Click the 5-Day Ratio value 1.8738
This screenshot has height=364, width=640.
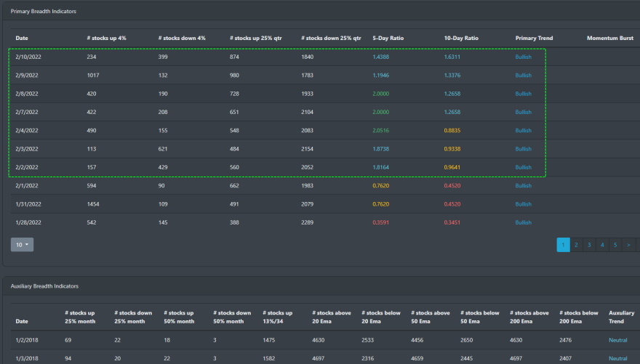(x=381, y=149)
